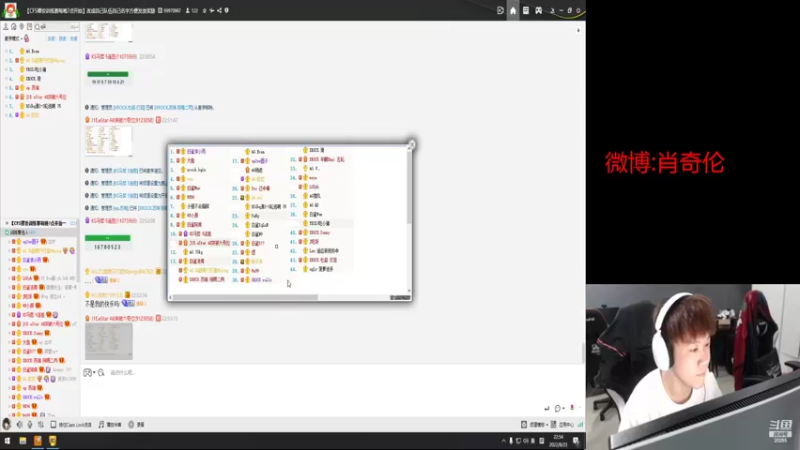Show the online user count in title bar

191,10
